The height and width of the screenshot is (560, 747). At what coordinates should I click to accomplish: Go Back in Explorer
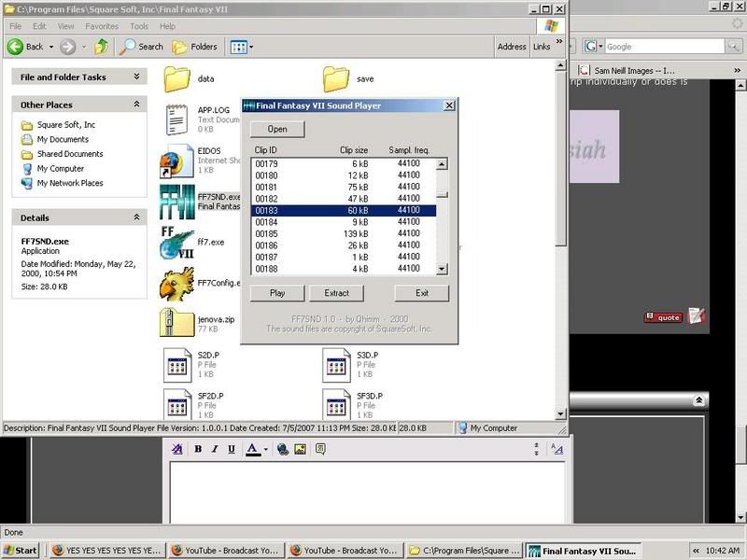coord(25,47)
